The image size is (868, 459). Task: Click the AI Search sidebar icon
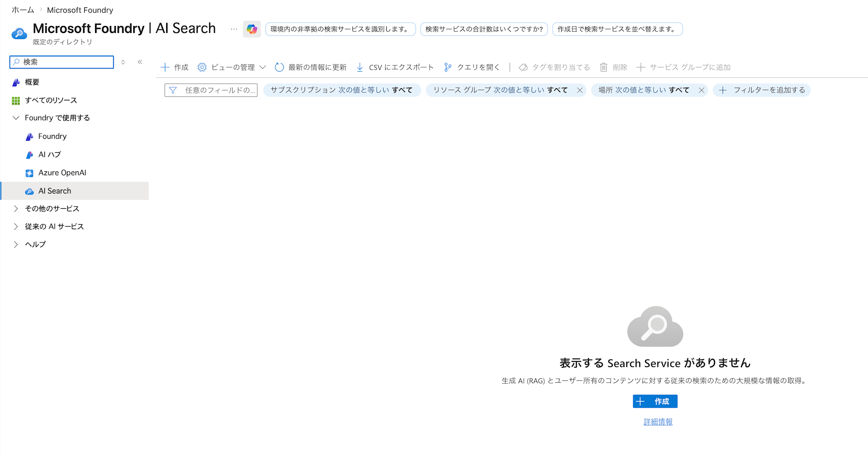30,191
